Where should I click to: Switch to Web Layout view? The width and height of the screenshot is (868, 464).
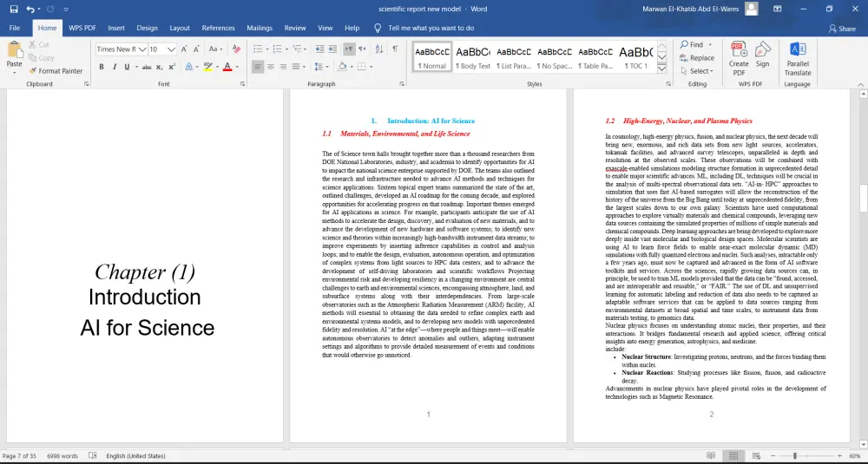(x=756, y=455)
